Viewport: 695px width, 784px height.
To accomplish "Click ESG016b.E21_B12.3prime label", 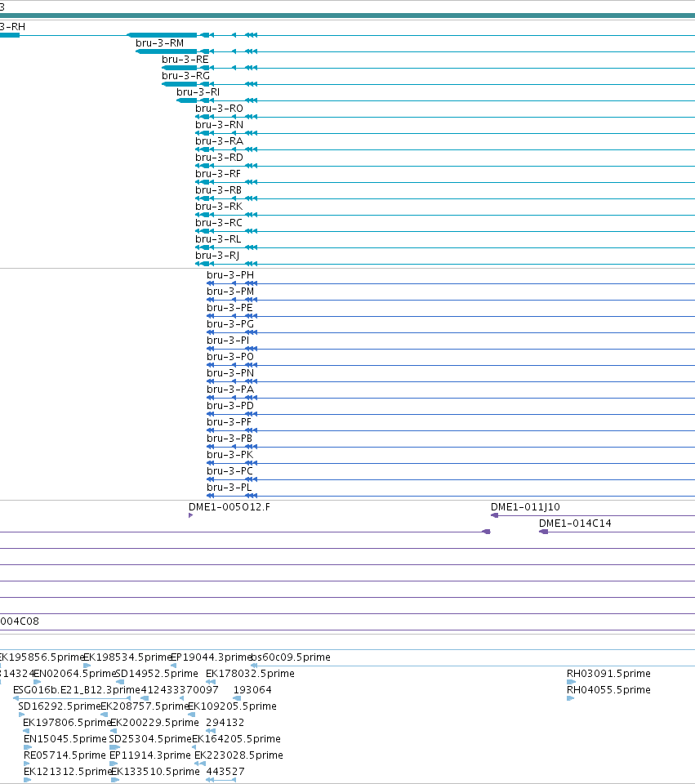I will point(77,690).
